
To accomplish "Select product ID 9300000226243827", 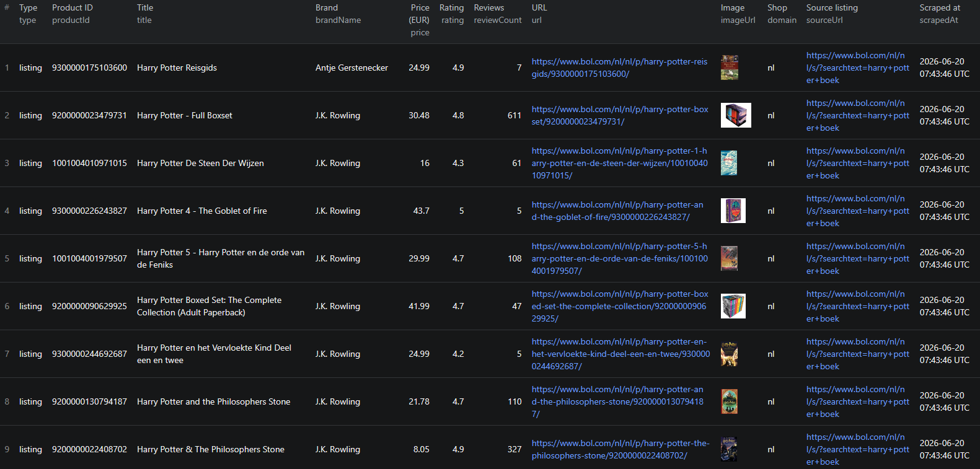I will point(89,211).
